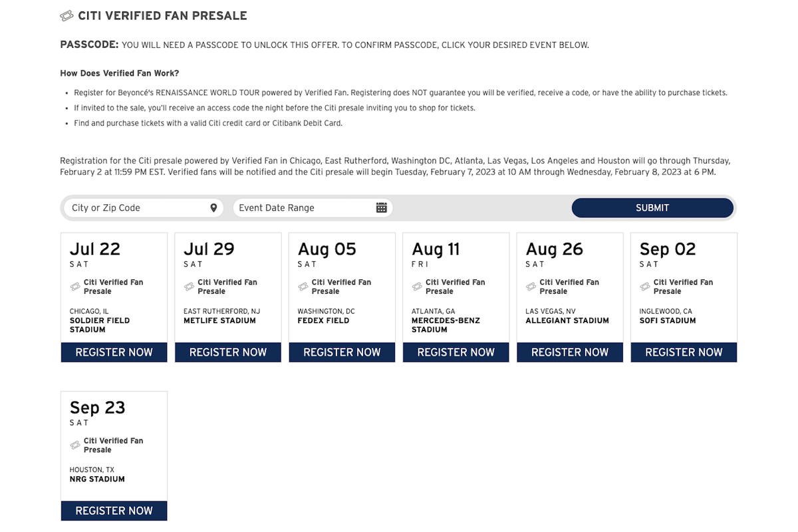Open the calendar icon in Event Date Range

coord(381,207)
